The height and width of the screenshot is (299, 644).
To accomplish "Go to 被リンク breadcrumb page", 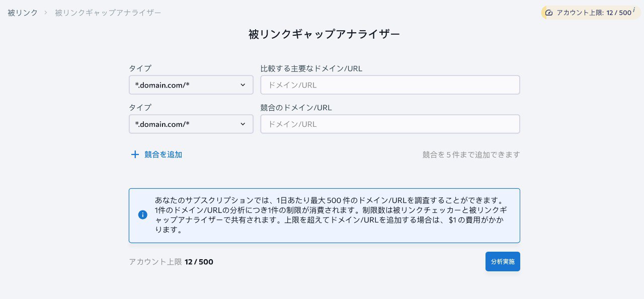I will click(23, 13).
